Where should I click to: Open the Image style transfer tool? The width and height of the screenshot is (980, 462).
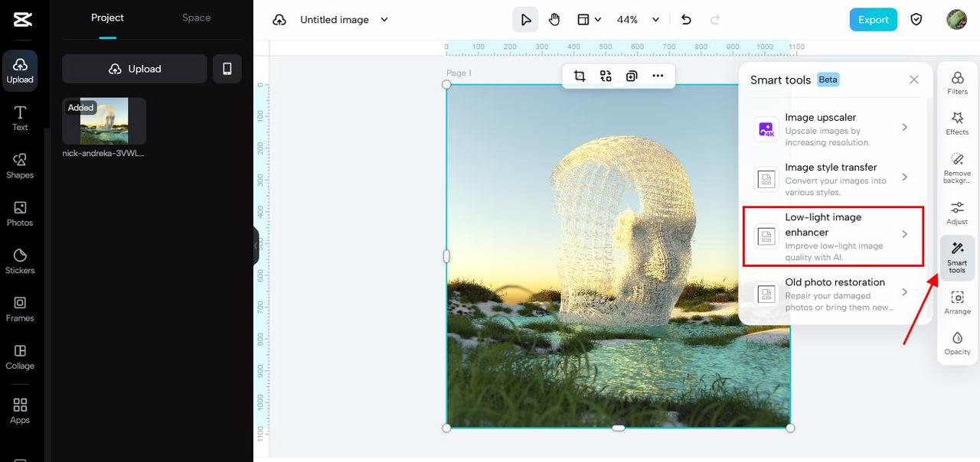[834, 178]
